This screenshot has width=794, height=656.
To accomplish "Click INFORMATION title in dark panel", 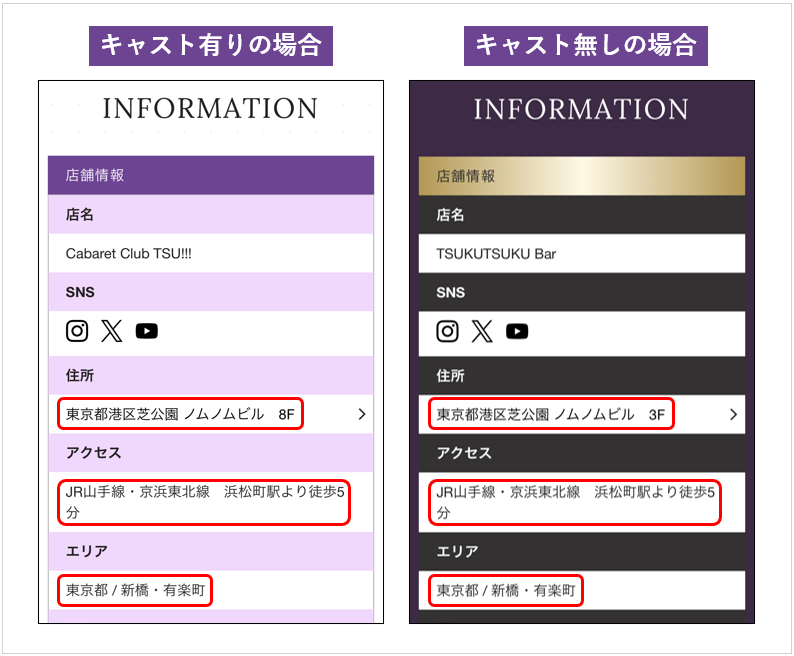I will tap(581, 109).
